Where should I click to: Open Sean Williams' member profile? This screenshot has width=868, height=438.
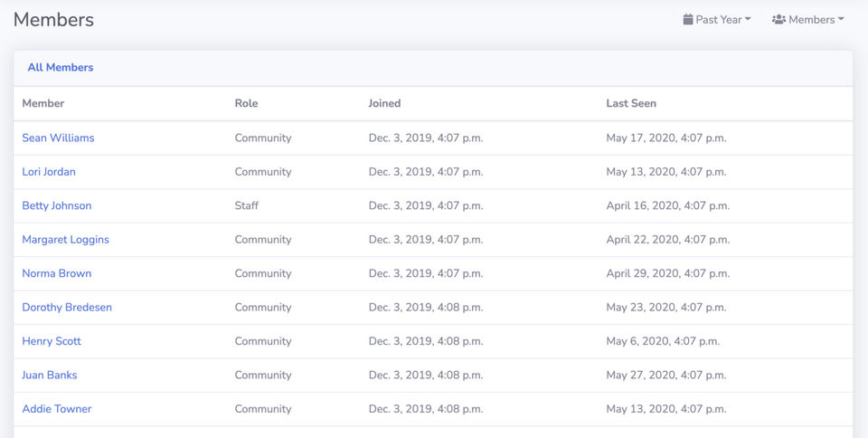pos(58,138)
